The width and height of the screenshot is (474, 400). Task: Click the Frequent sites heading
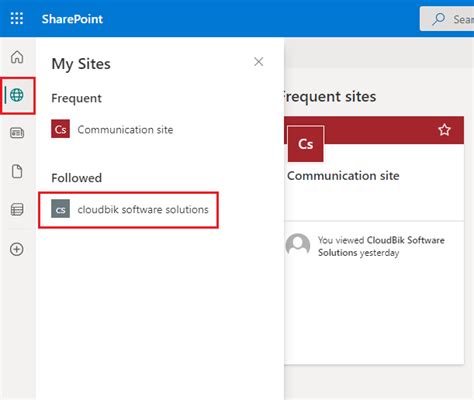click(330, 97)
